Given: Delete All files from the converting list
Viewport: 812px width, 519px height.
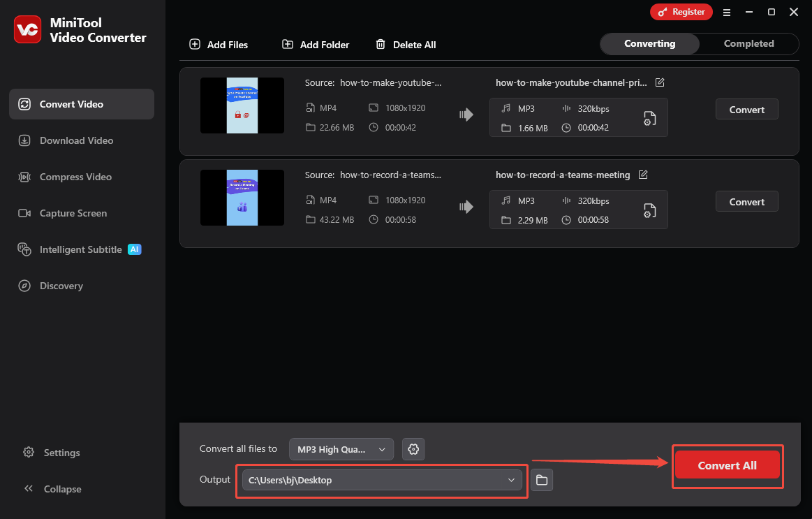Looking at the screenshot, I should tap(406, 44).
